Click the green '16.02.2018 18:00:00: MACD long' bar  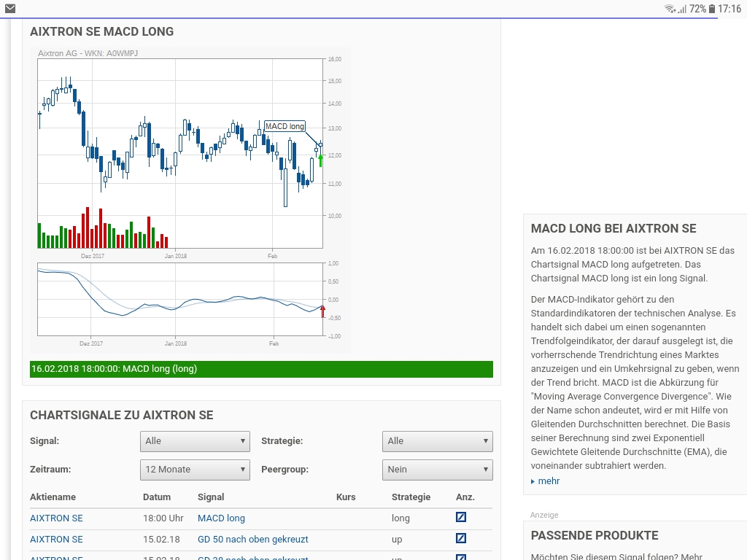[x=261, y=369]
